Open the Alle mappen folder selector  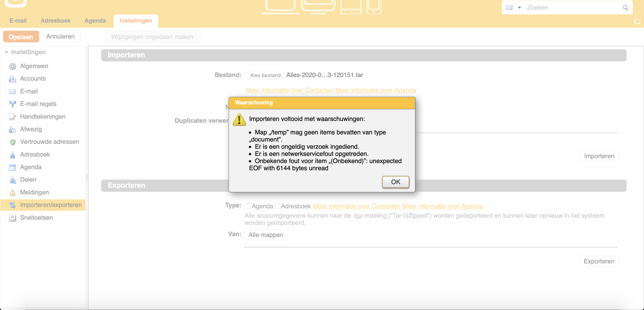pos(266,235)
